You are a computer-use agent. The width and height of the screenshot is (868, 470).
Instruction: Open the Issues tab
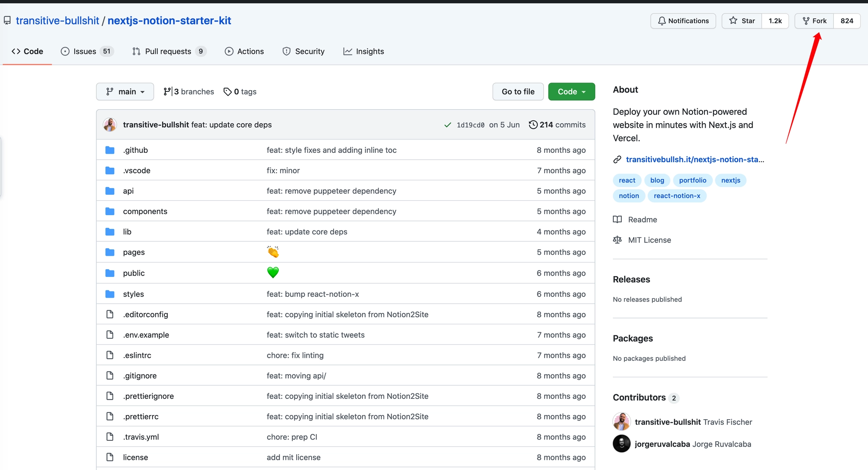pos(87,51)
